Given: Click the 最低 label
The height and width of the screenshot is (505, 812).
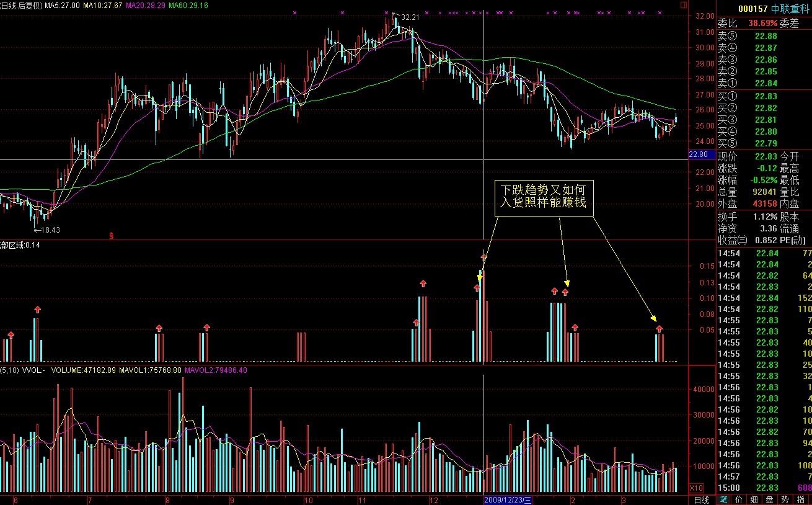Looking at the screenshot, I should coord(789,180).
